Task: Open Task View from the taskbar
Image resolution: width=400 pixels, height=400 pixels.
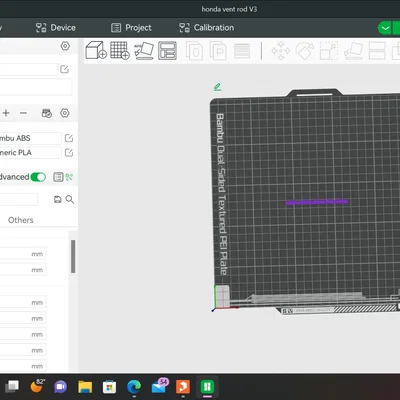Action: pos(12,387)
